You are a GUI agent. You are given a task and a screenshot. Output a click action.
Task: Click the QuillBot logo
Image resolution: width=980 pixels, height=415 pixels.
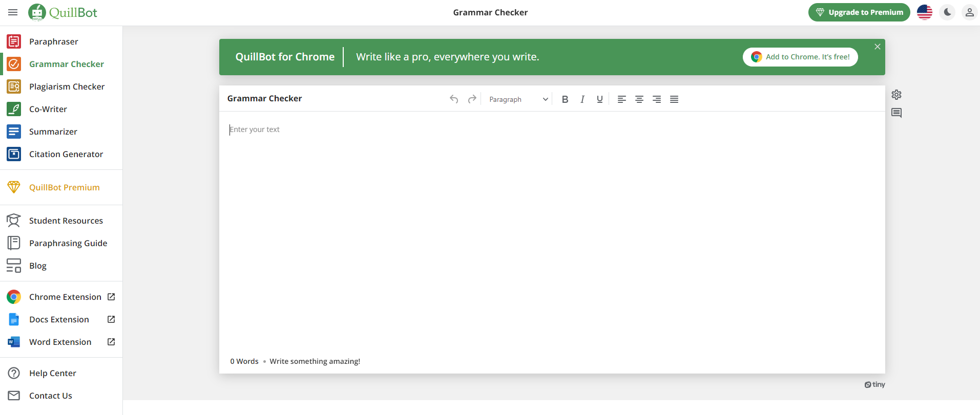[x=62, y=12]
